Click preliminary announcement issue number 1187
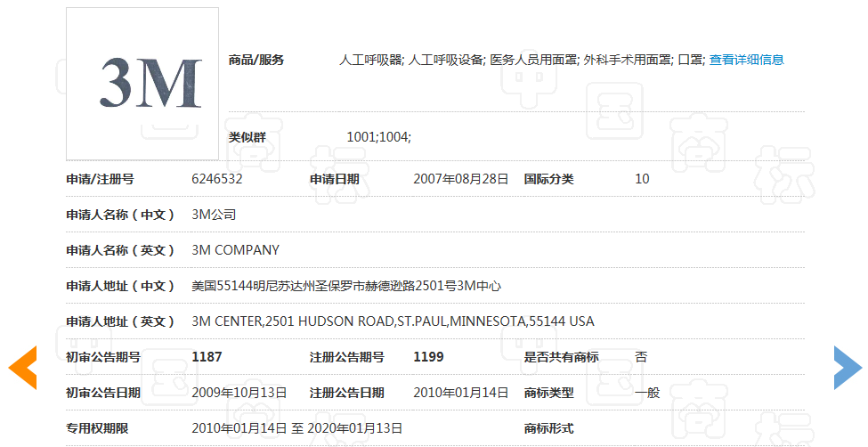The image size is (868, 447). click(x=207, y=357)
